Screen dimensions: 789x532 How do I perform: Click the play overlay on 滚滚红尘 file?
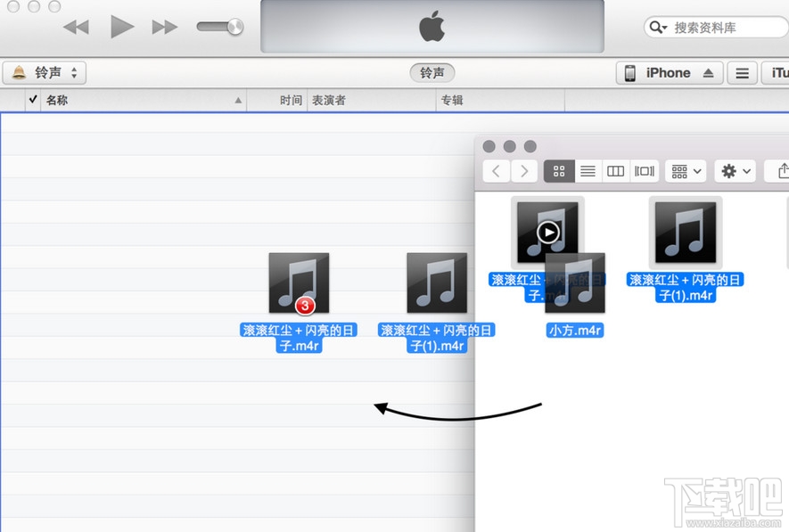(x=547, y=233)
